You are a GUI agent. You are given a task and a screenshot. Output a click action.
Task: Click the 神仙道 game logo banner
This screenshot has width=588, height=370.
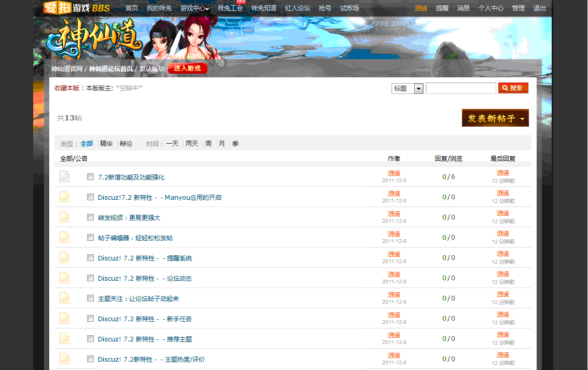94,39
